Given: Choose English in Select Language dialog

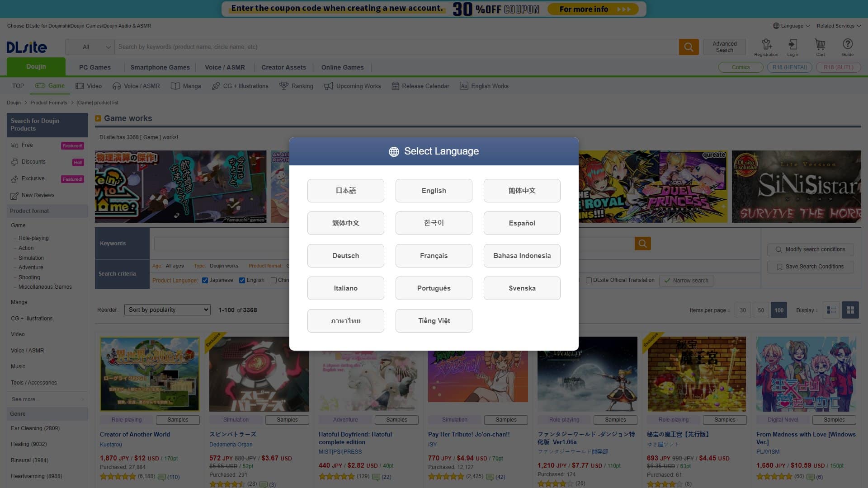Looking at the screenshot, I should pos(434,191).
